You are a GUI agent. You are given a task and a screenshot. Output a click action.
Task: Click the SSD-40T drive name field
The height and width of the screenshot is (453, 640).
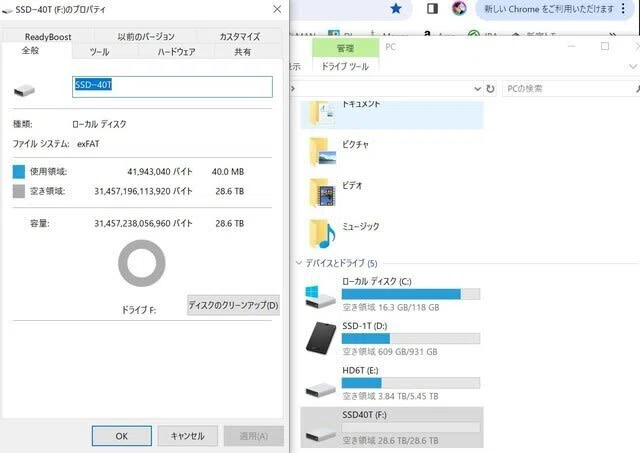tap(172, 87)
